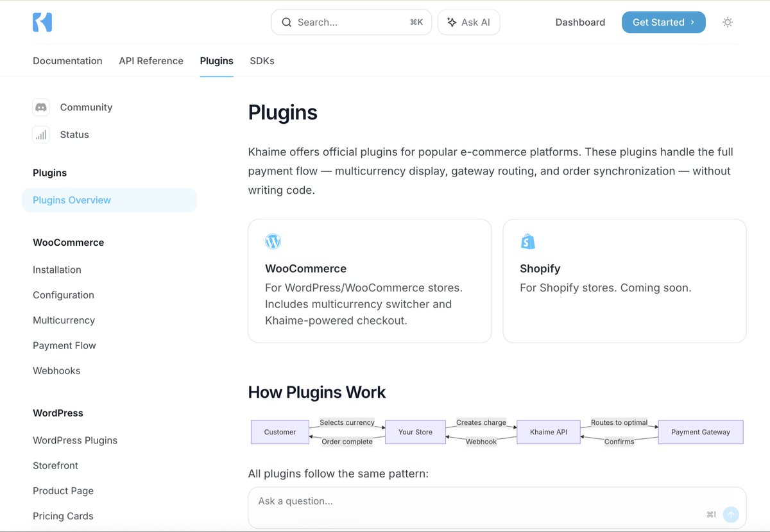Click the search magnifier icon

pyautogui.click(x=287, y=22)
